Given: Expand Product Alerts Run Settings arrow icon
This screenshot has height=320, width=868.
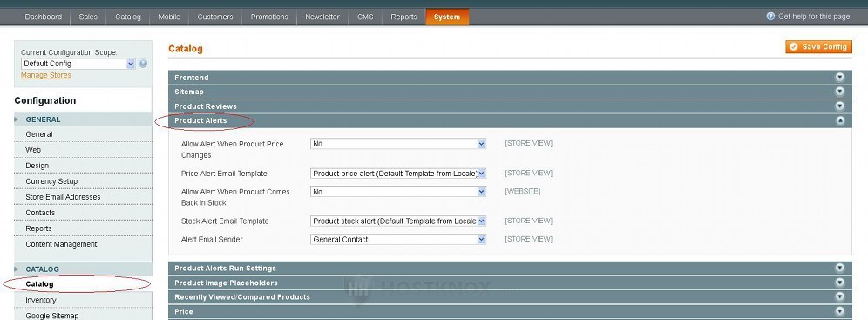Looking at the screenshot, I should [840, 268].
